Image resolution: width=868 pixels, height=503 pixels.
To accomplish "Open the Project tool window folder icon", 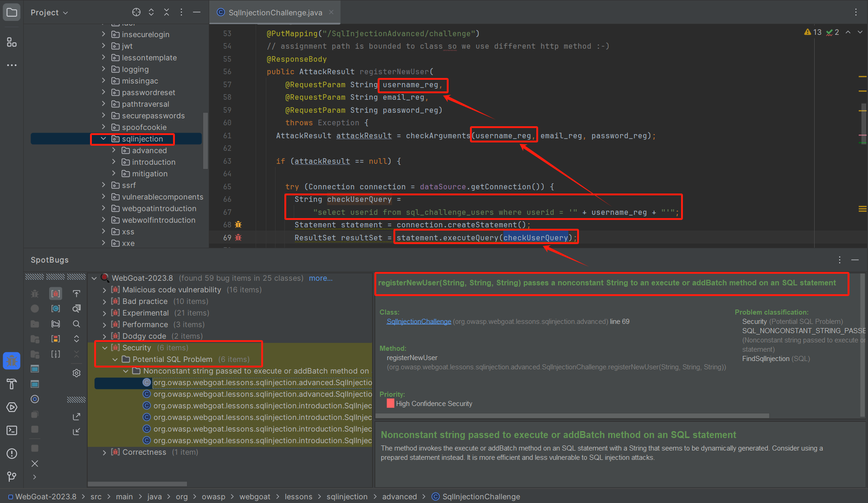I will [12, 13].
